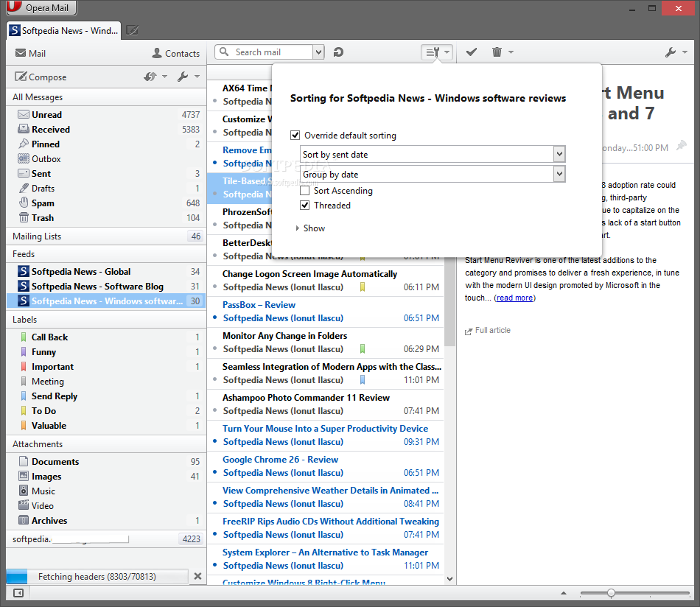This screenshot has width=700, height=607.
Task: Open mail panel settings dropdown arrow
Action: pyautogui.click(x=197, y=77)
